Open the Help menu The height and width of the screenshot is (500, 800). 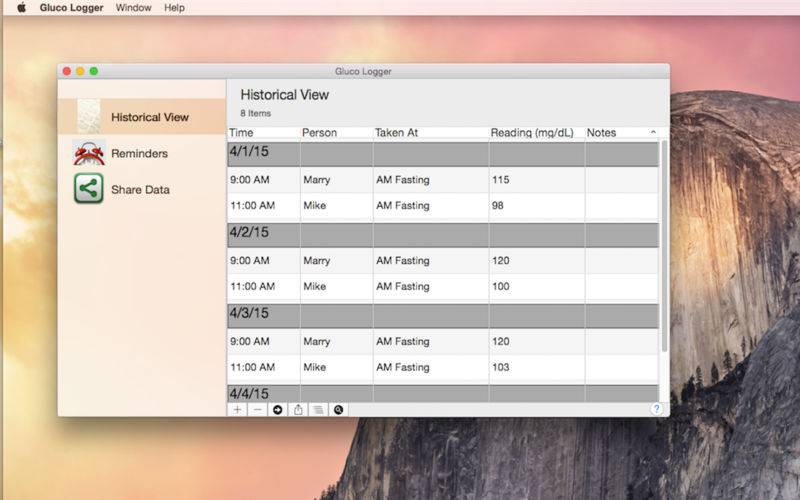174,8
